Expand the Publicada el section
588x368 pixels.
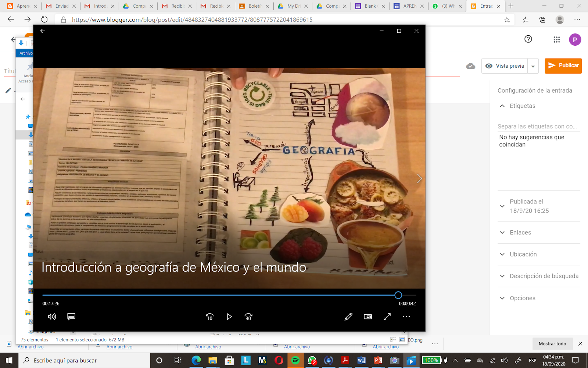coord(502,206)
